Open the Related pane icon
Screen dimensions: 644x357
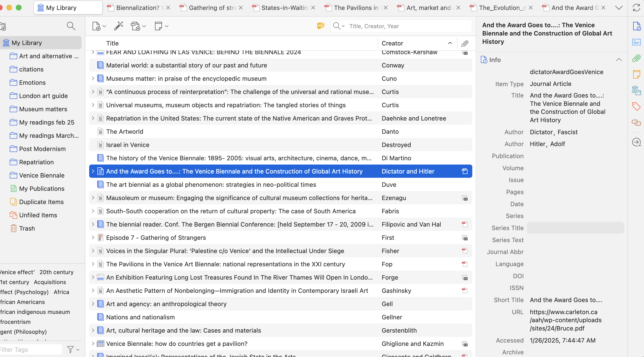tap(636, 123)
